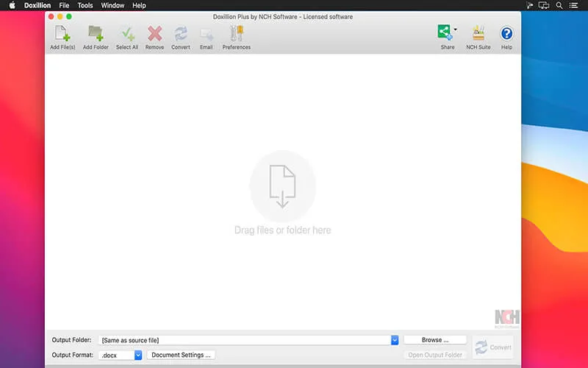Viewport: 588px width, 368px height.
Task: Open the Window menu
Action: [x=112, y=5]
